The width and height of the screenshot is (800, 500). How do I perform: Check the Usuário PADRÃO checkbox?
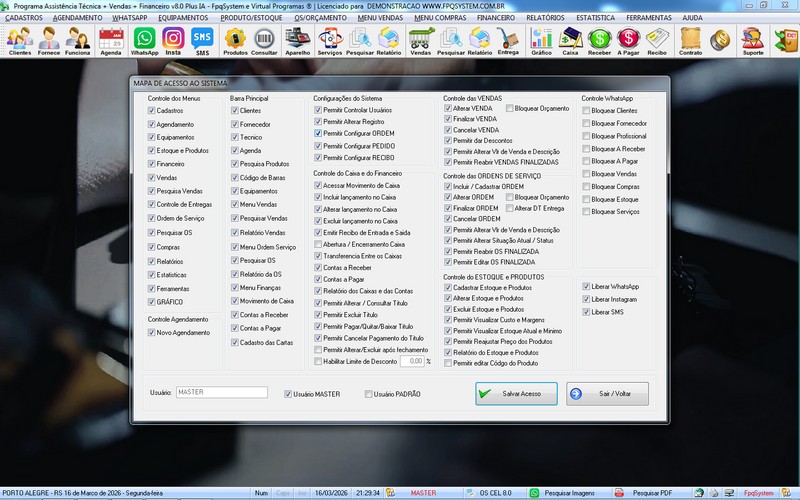[x=368, y=394]
